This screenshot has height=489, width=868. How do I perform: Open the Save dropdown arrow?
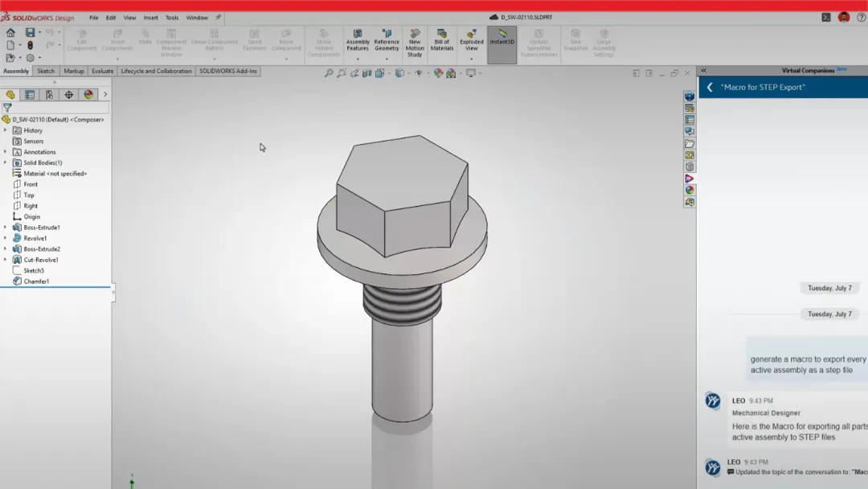[39, 33]
